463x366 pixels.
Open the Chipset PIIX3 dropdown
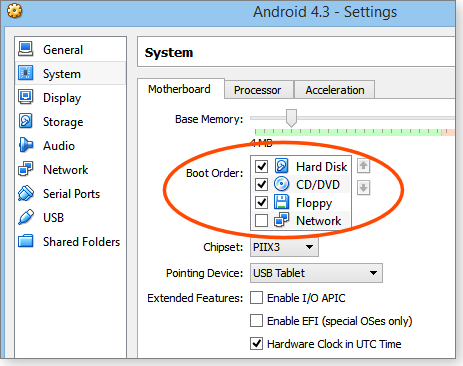coord(284,247)
